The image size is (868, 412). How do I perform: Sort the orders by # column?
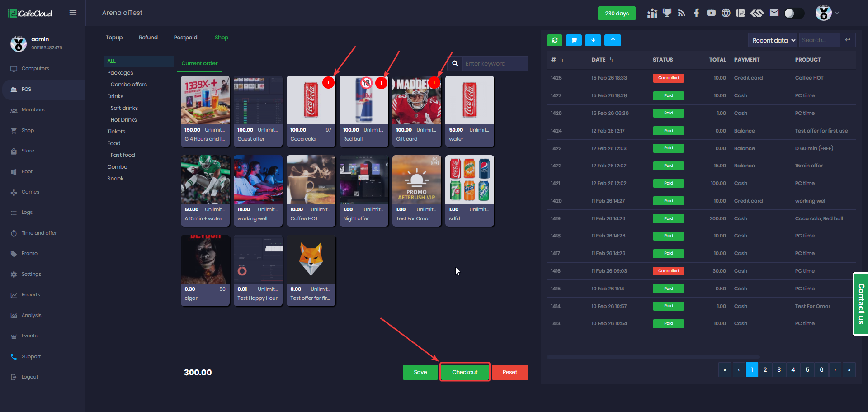[x=557, y=60]
